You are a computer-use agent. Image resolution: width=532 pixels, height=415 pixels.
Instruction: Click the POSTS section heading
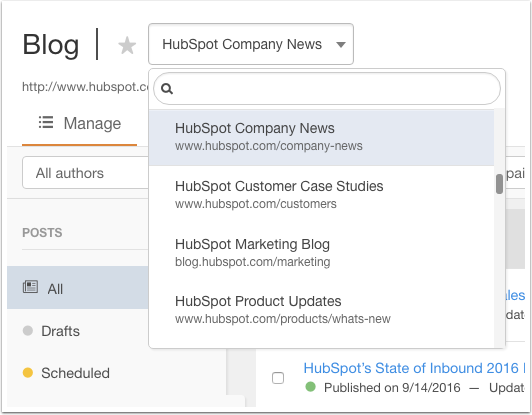coord(42,233)
